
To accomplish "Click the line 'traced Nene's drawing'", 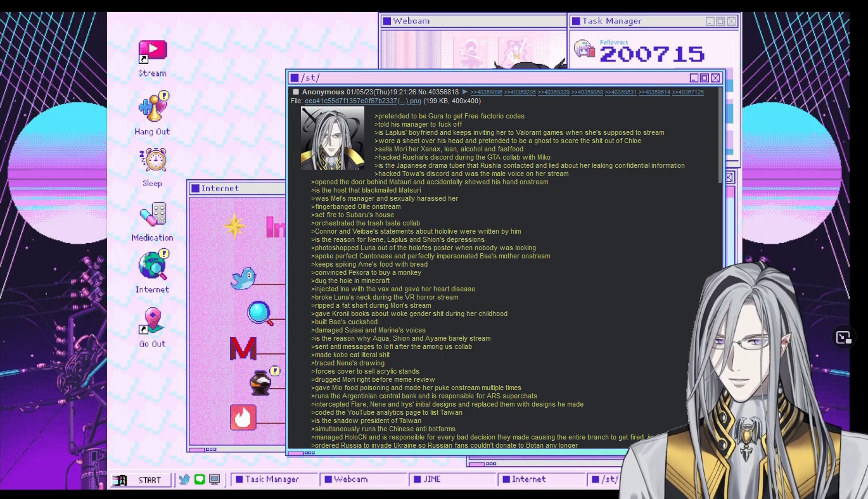I will tap(348, 363).
